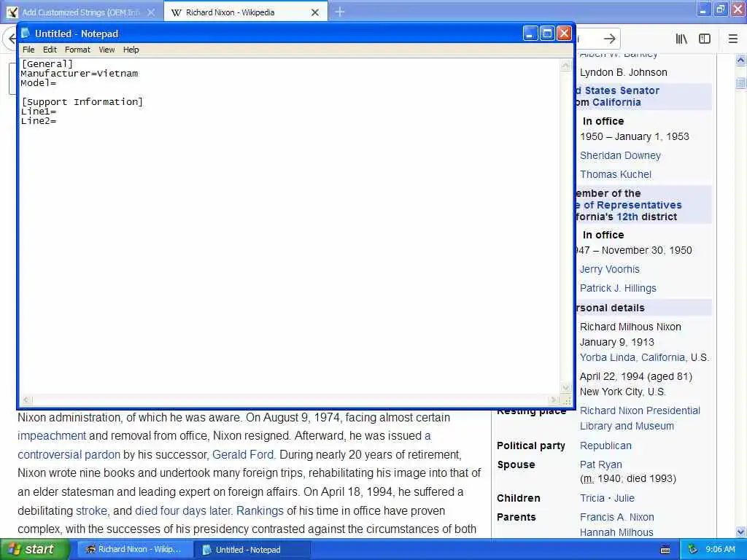Screen dimensions: 747x560
Task: Open Richard Nixon Presidential Library and Museum link
Action: point(640,419)
